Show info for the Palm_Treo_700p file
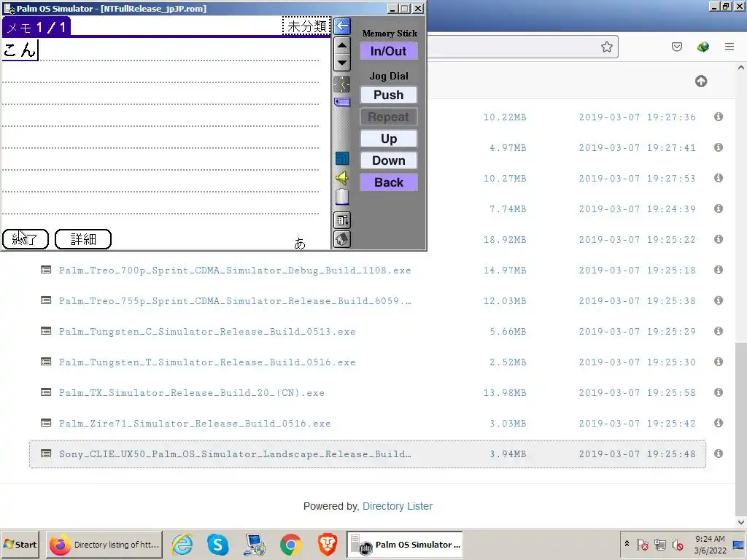The image size is (747, 560). (719, 270)
